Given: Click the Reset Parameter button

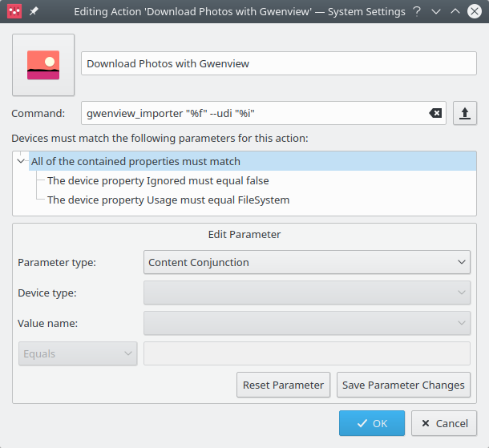Looking at the screenshot, I should click(x=284, y=385).
